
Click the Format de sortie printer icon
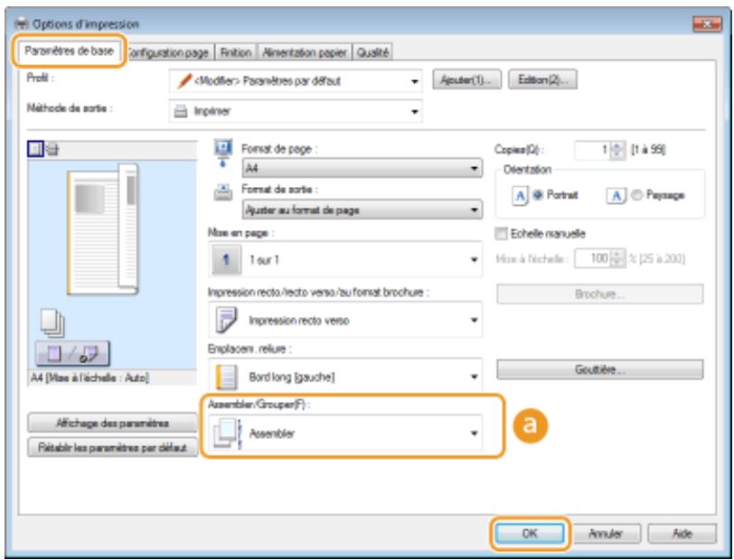point(222,191)
